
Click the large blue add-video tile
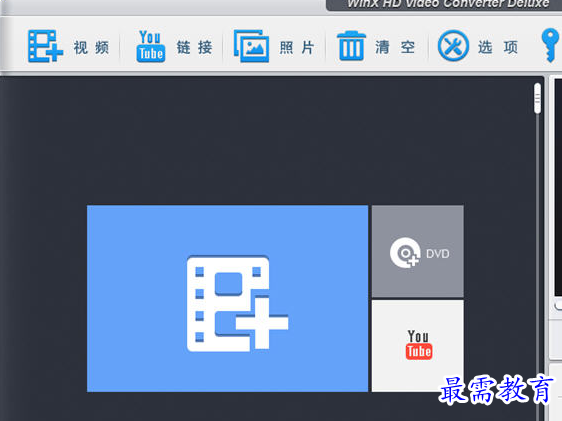227,298
